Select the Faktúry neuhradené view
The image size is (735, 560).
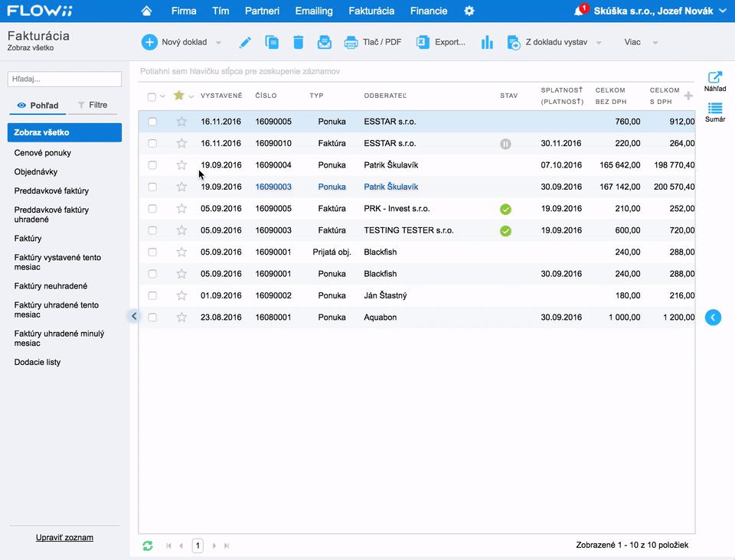coord(51,286)
